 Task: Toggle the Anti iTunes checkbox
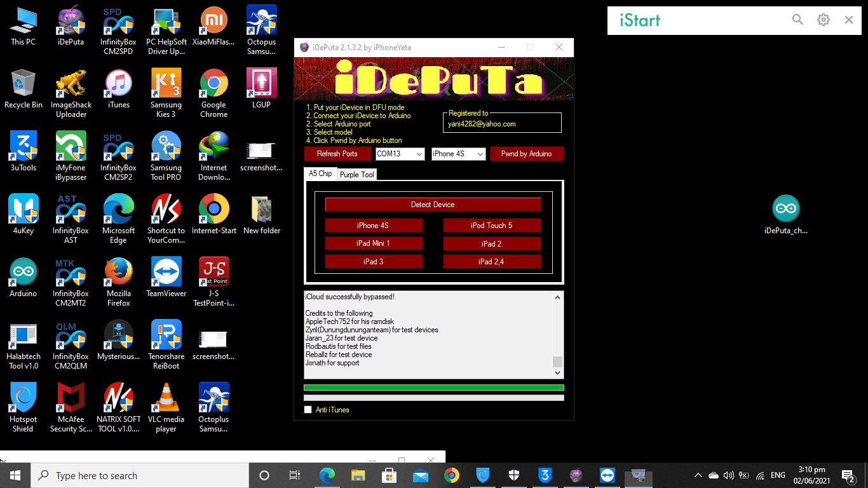tap(308, 410)
